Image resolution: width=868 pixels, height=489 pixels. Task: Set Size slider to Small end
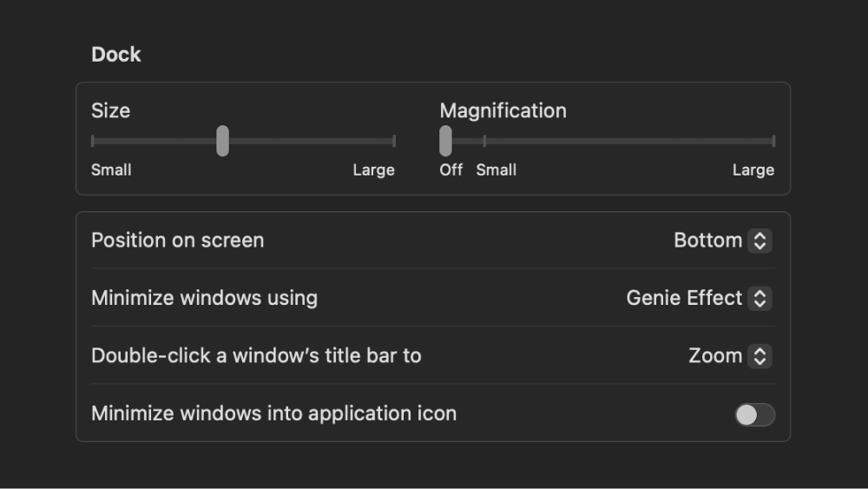pos(93,141)
